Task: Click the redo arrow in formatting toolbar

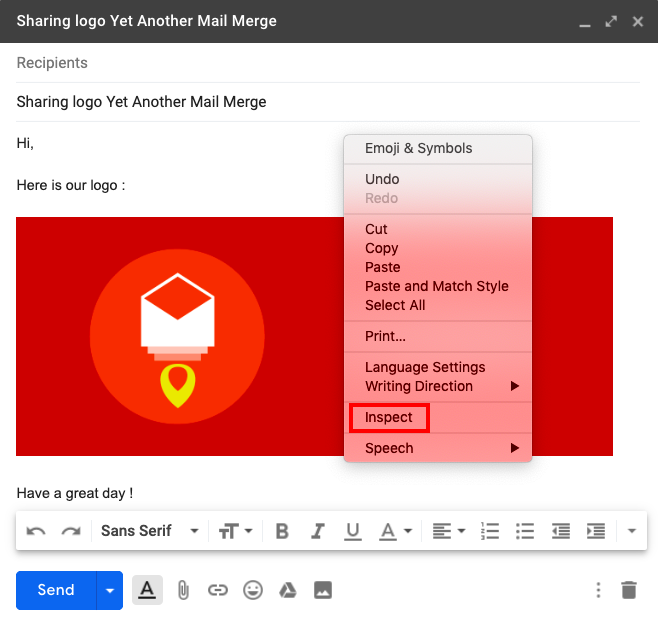Action: pos(71,531)
